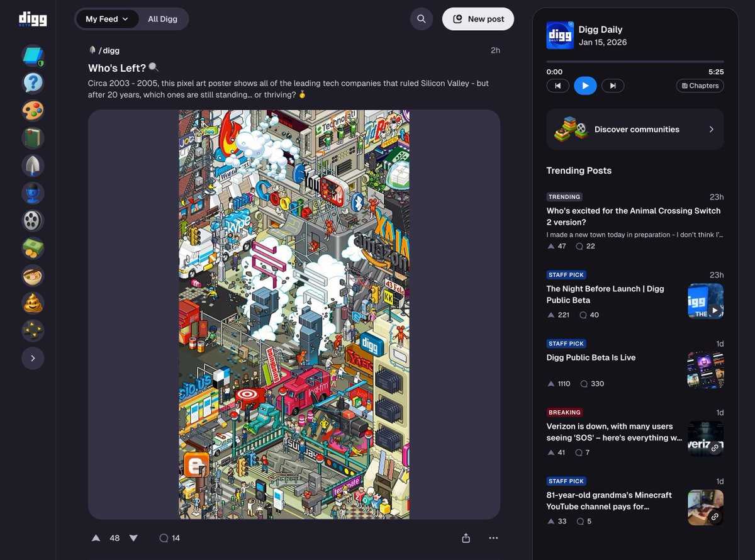Upvote the grandma's Minecraft post
The height and width of the screenshot is (560, 755).
tap(551, 521)
